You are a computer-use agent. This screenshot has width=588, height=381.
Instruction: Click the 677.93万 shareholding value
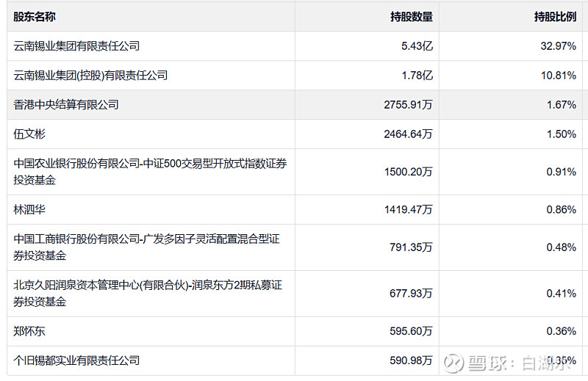[x=411, y=294]
